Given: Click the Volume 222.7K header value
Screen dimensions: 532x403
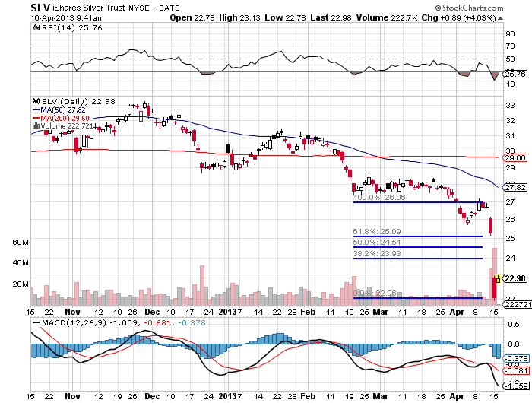Looking at the screenshot, I should click(x=387, y=17).
